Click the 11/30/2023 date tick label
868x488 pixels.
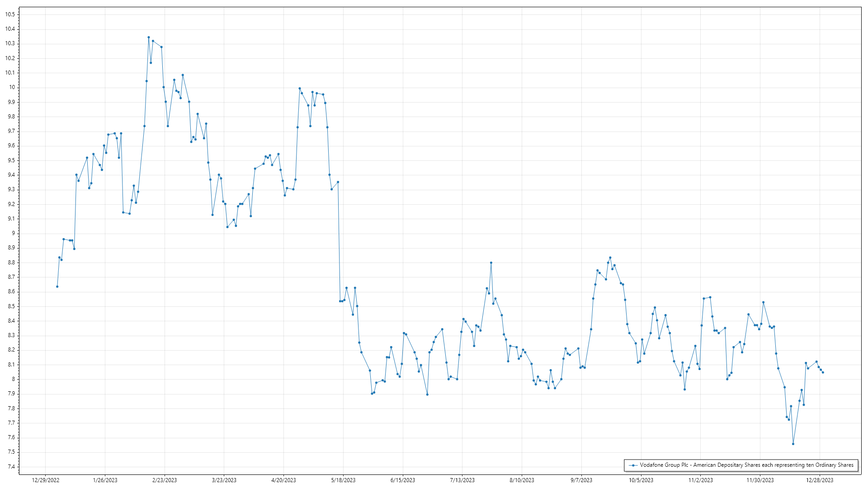click(x=760, y=480)
